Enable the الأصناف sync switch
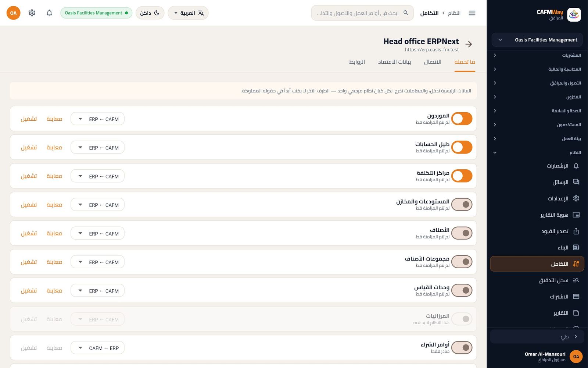Screen dimensions: 588x368 pos(462,233)
